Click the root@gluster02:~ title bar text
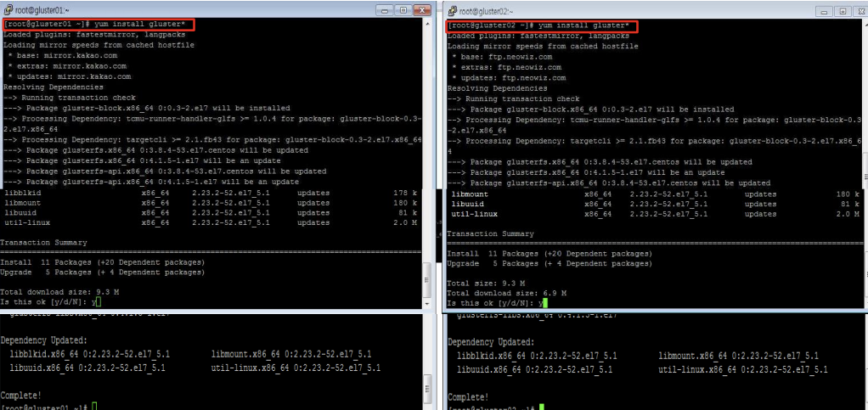Image resolution: width=868 pixels, height=410 pixels. (486, 10)
